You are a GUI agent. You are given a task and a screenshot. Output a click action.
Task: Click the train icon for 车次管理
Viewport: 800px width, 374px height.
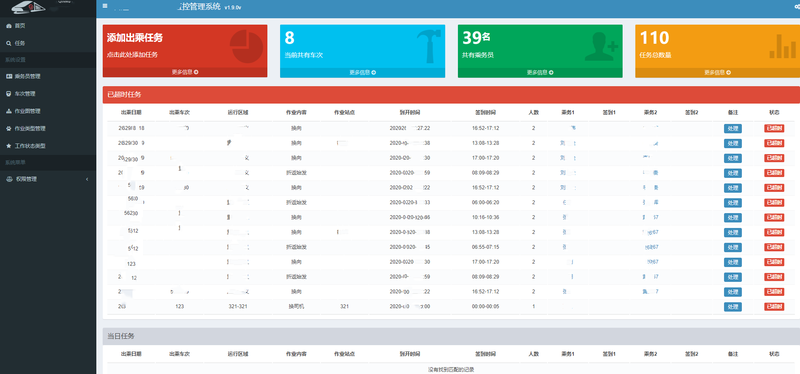[x=9, y=94]
